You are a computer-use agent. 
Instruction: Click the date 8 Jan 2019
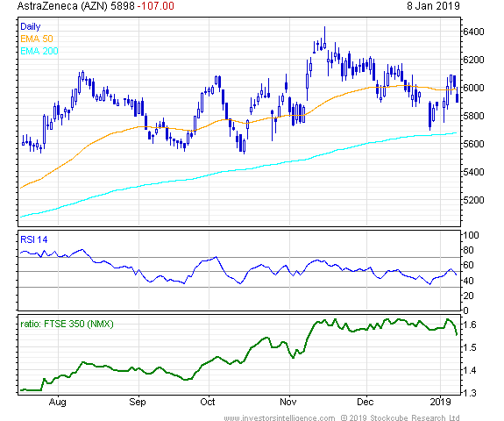[433, 6]
